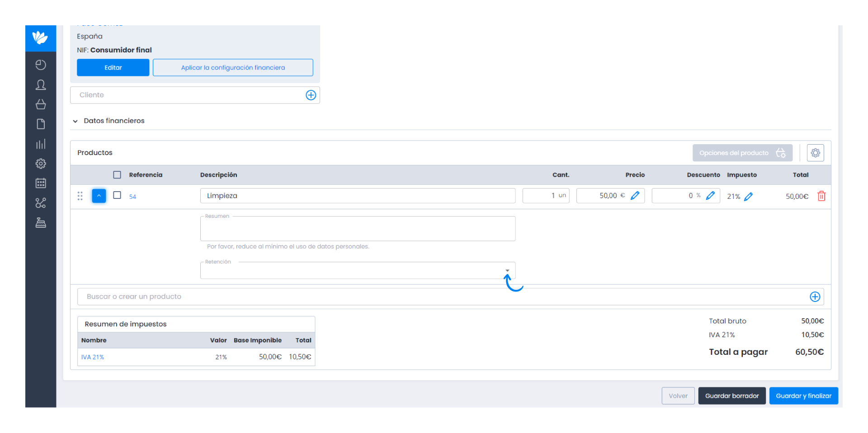
Task: Click pencil icon next to price 50,00
Action: [x=635, y=196]
